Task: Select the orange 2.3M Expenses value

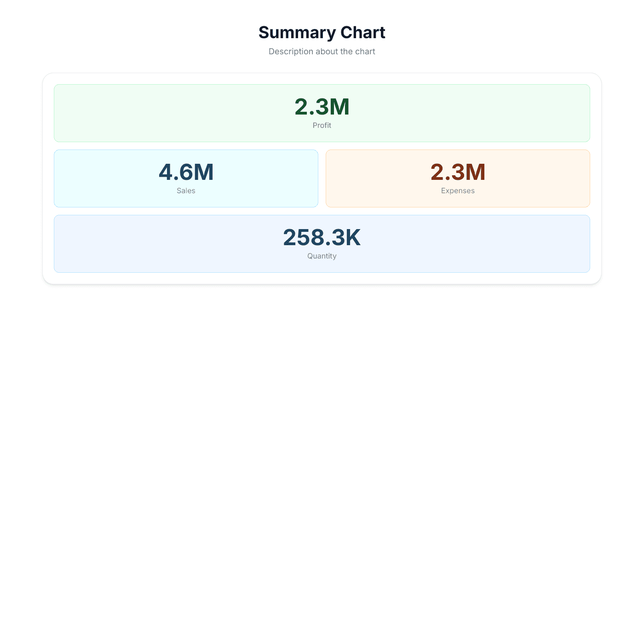Action: pyautogui.click(x=458, y=172)
